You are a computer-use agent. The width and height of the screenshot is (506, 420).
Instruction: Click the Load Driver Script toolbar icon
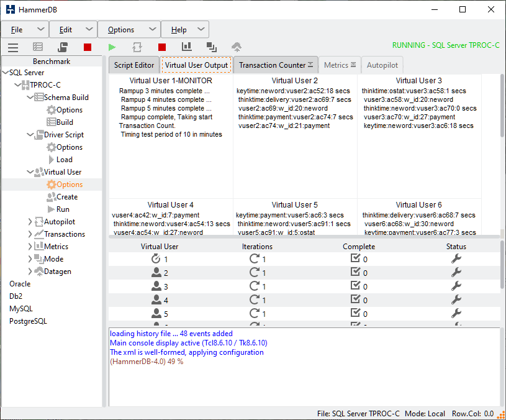tap(63, 47)
